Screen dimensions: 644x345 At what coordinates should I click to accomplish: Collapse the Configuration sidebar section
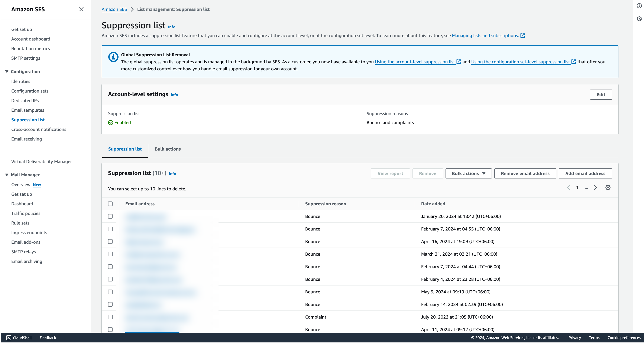pos(7,71)
